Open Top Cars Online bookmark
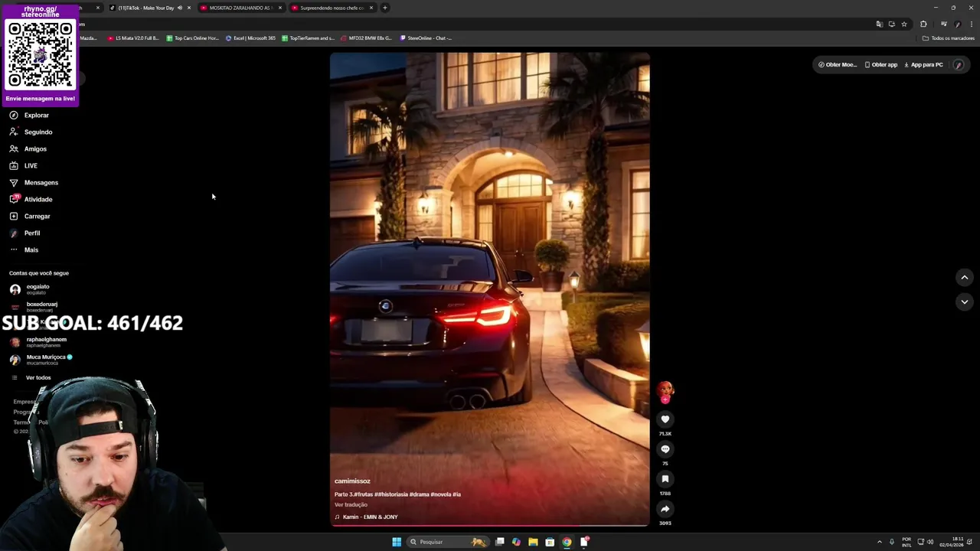Image resolution: width=980 pixels, height=551 pixels. click(x=193, y=37)
